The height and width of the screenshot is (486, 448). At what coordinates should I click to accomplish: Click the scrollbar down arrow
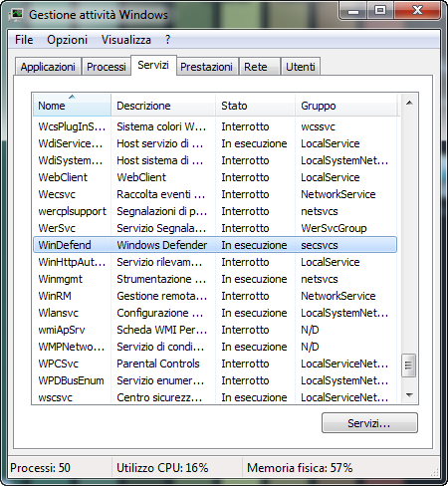click(x=409, y=395)
